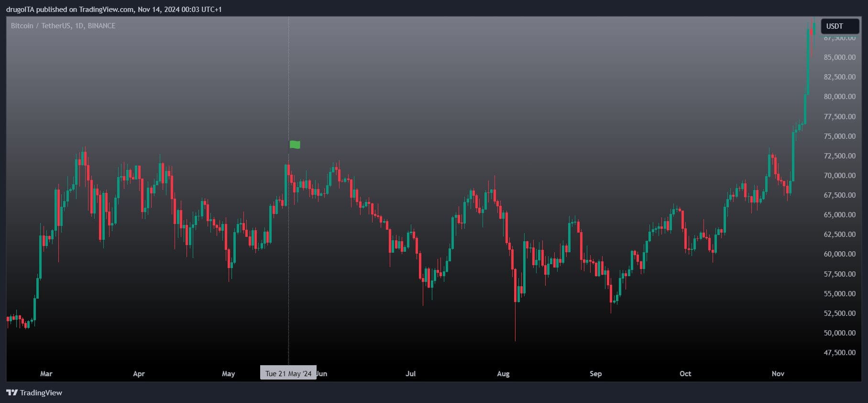
Task: Click the 55,000.00 price axis label
Action: point(839,293)
